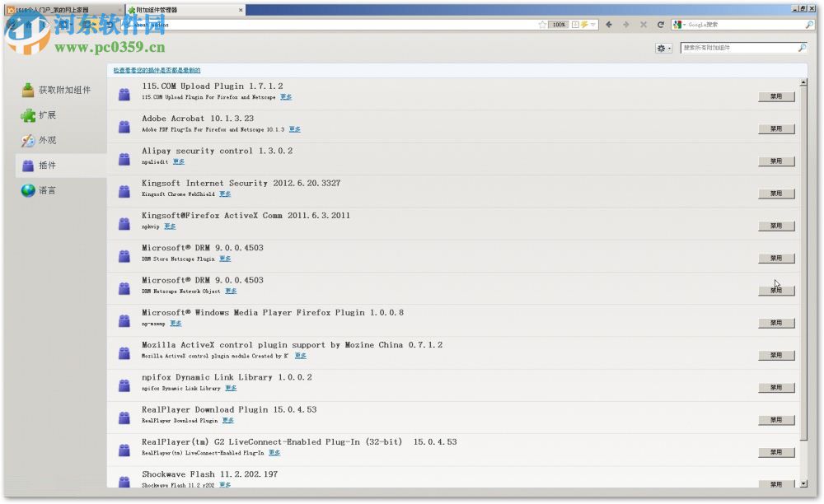Open 更多 link for 115.COM Upload Plugin

coord(286,97)
